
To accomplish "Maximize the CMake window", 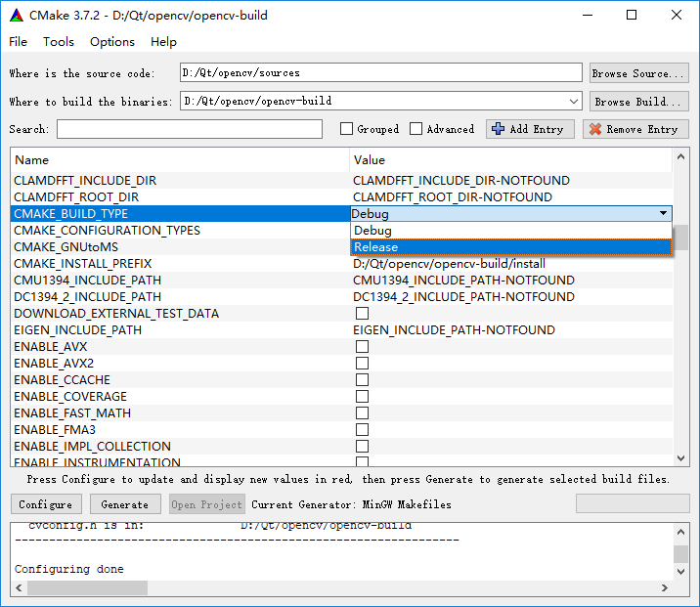I will point(632,16).
